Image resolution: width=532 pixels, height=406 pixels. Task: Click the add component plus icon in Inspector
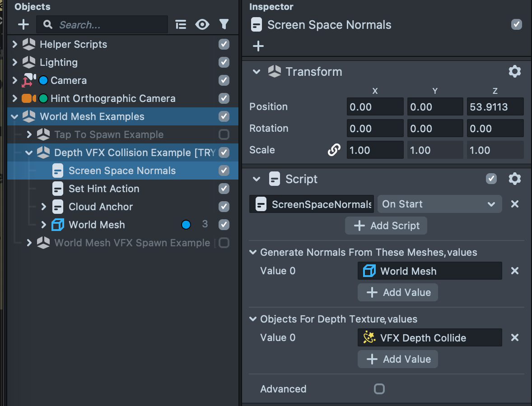click(x=258, y=46)
